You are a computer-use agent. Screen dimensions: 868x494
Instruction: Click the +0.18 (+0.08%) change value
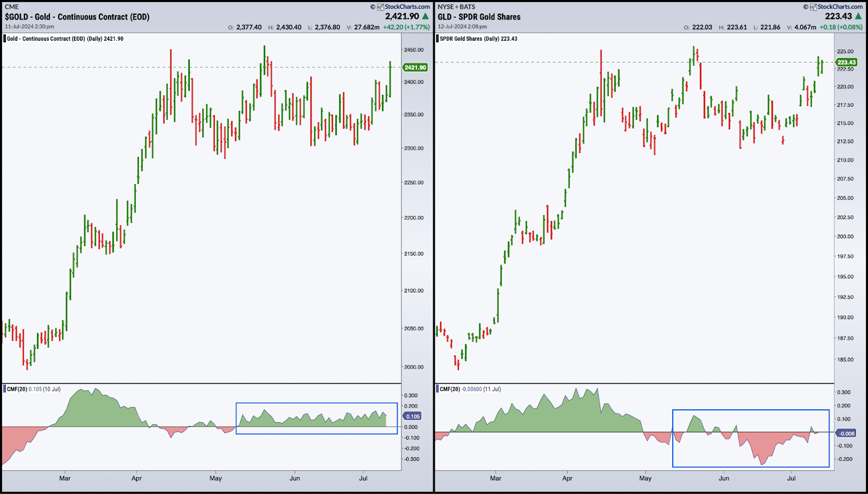[x=841, y=27]
